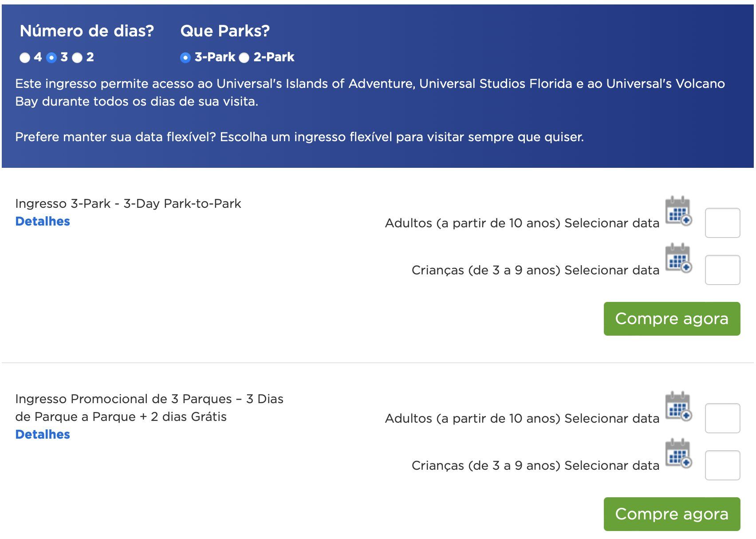Open children date calendar for 3-Day Park-to-Park
Screen dimensions: 756x539
[x=678, y=258]
